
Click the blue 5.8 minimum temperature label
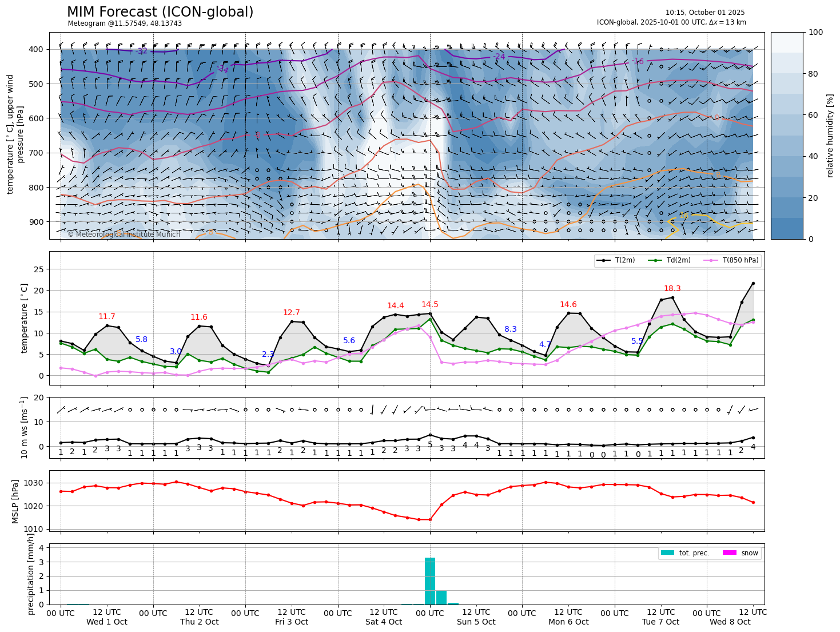click(141, 340)
